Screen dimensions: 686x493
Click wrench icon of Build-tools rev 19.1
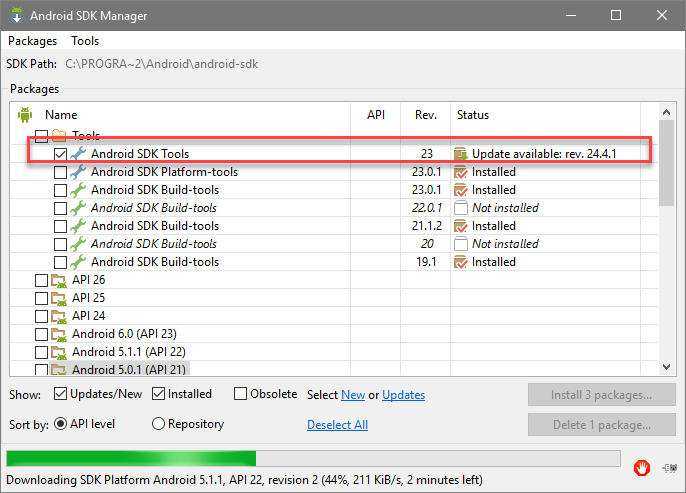[x=78, y=262]
